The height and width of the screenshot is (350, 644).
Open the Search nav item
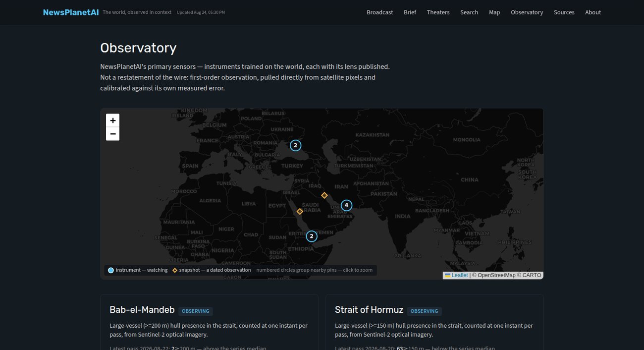[469, 12]
